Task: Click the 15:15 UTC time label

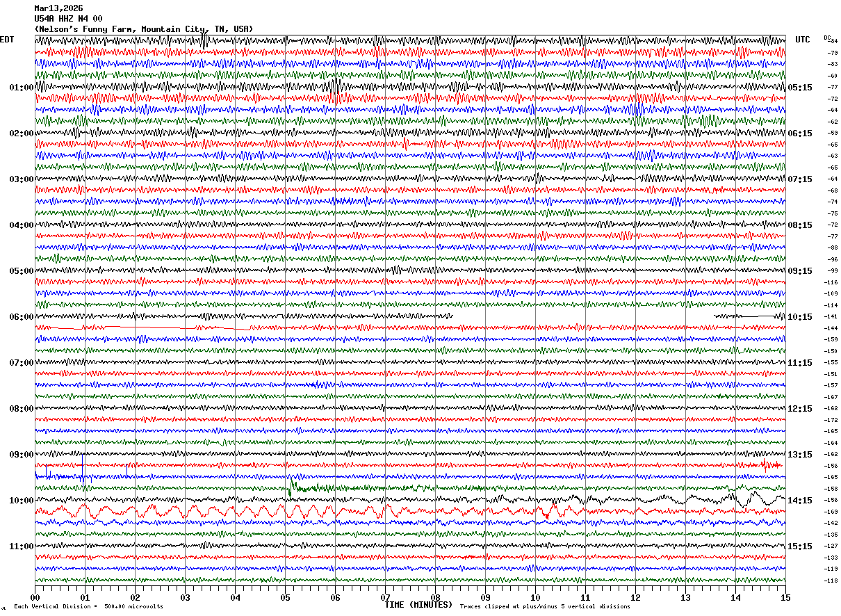Action: (800, 546)
